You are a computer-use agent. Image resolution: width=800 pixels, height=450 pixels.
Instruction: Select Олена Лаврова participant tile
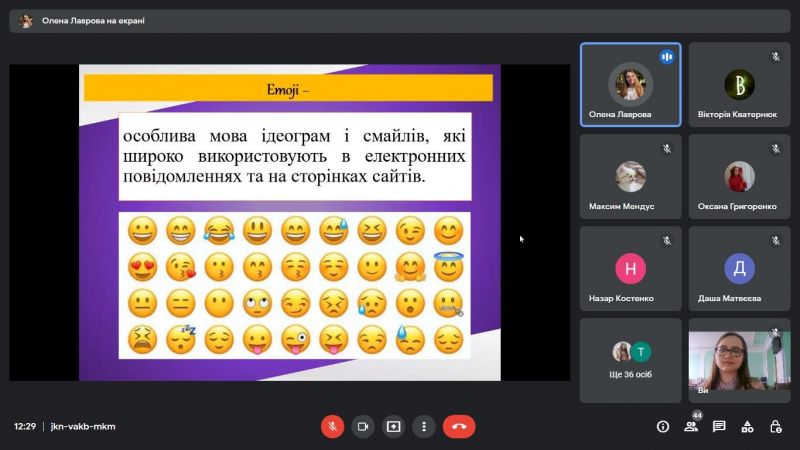631,85
